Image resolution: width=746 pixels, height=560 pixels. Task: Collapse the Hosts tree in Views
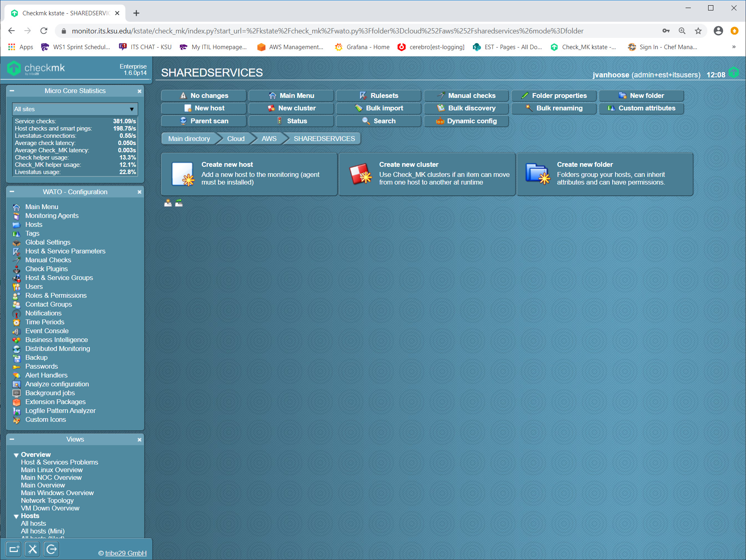16,516
